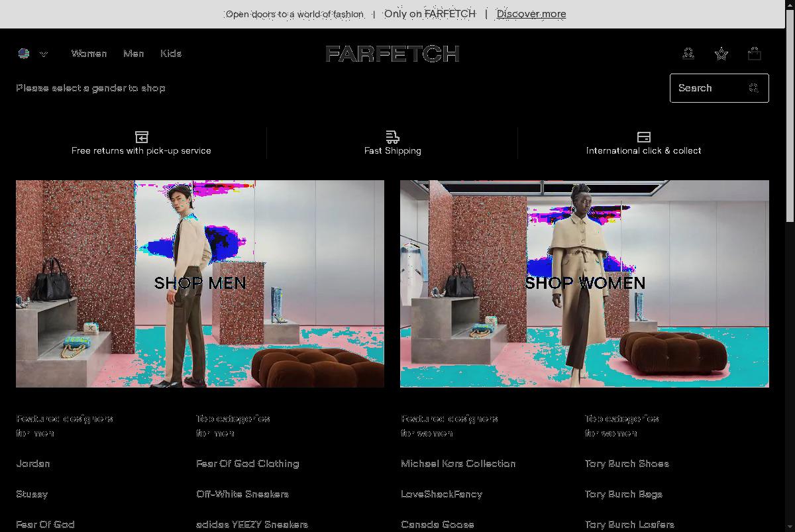Open LoveShackFancy designer link
The height and width of the screenshot is (532, 795).
[x=442, y=494]
